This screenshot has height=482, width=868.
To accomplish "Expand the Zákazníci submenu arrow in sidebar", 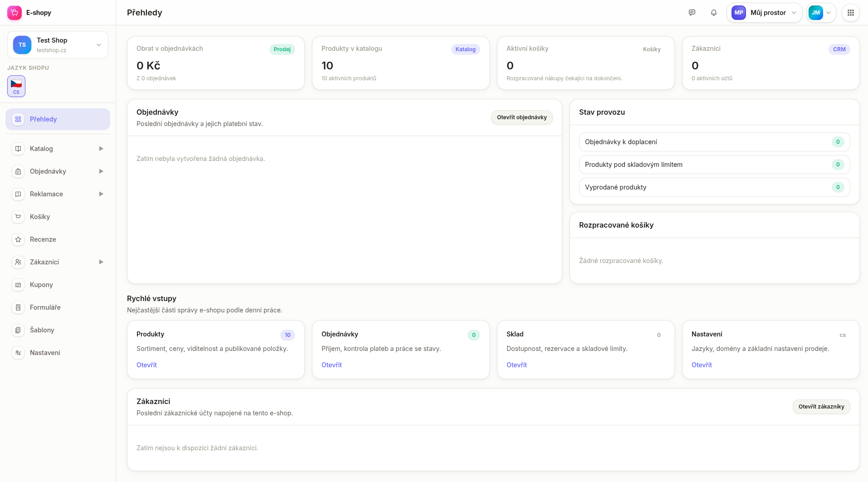I will point(101,262).
